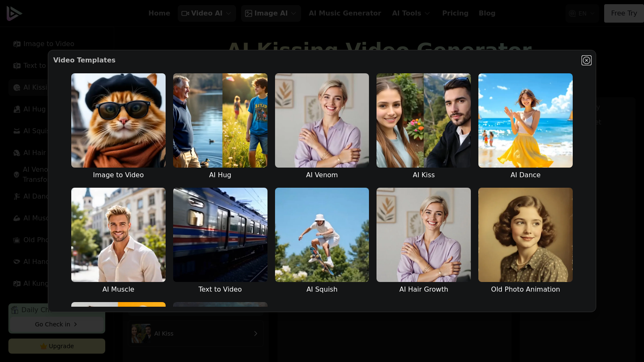The image size is (644, 362).
Task: Pick the AI Venom template
Action: point(322,121)
